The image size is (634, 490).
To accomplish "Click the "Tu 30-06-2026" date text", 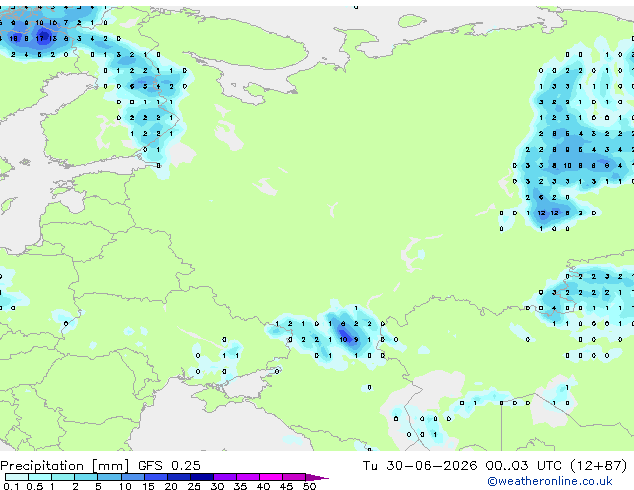I will pyautogui.click(x=420, y=465).
